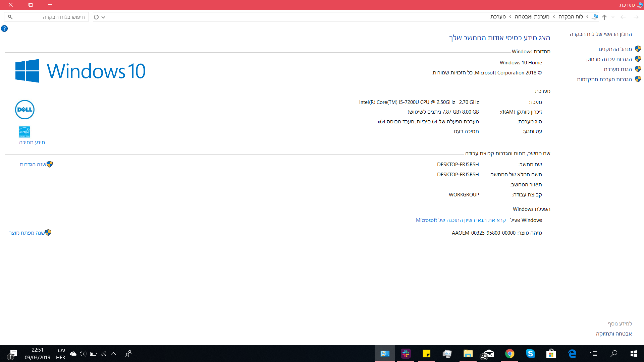Select 'מערכת ואבטחה' in the breadcrumb path

[532, 17]
